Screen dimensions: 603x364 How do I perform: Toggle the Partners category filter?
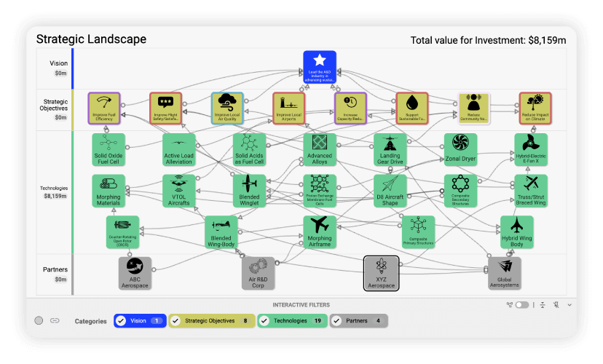click(358, 320)
